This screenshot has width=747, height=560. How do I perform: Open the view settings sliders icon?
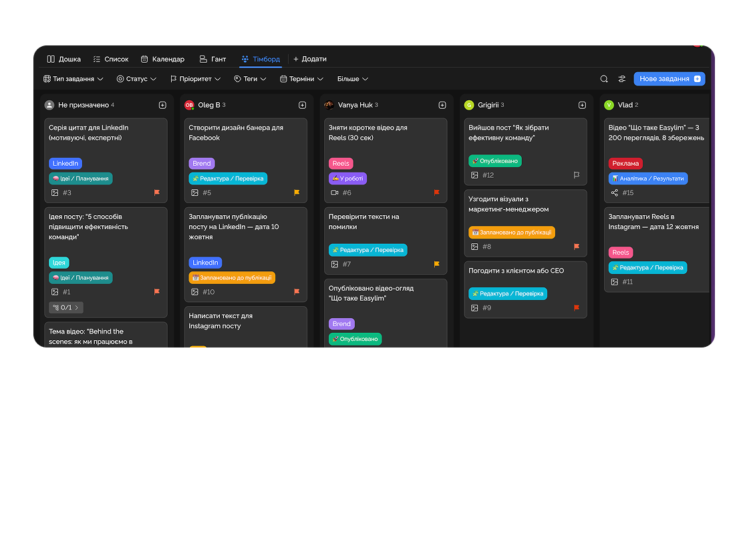622,79
